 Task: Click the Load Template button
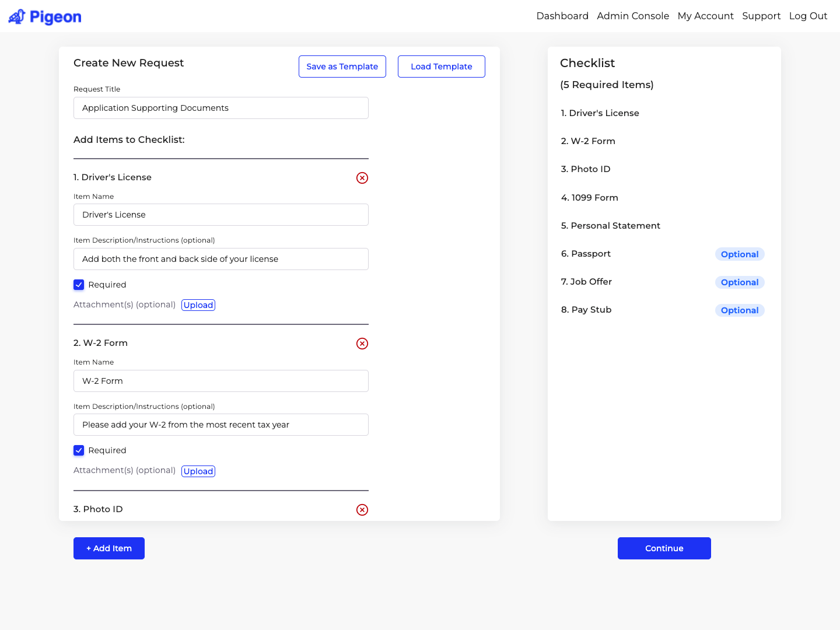[x=441, y=66]
